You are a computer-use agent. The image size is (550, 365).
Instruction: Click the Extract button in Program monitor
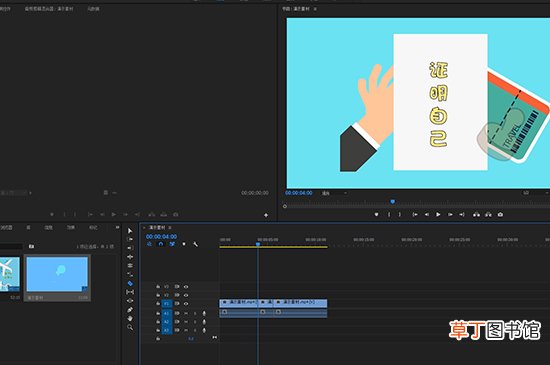pos(488,214)
